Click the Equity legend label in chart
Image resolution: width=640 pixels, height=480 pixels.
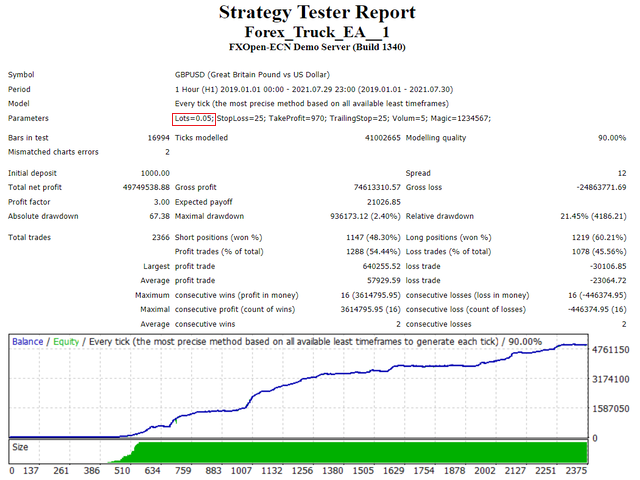click(66, 342)
